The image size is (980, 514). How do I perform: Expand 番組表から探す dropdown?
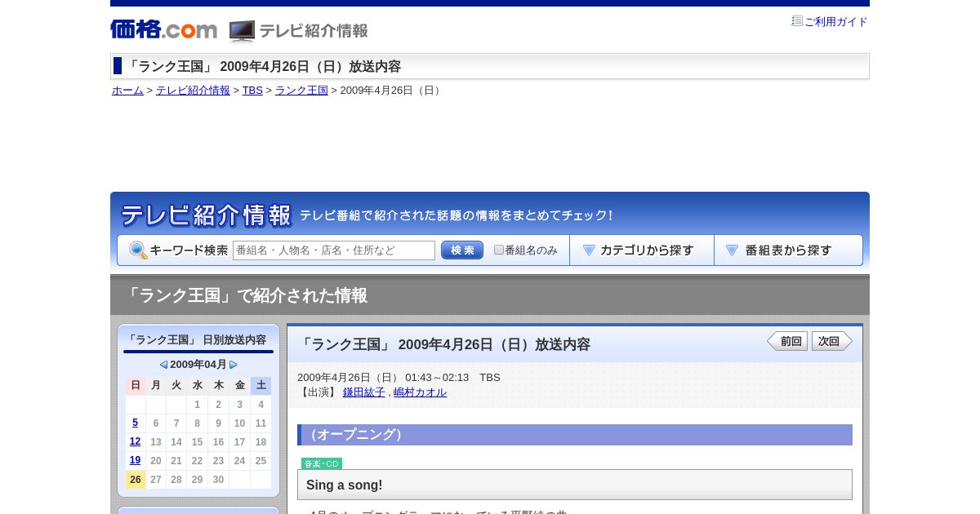coord(788,250)
